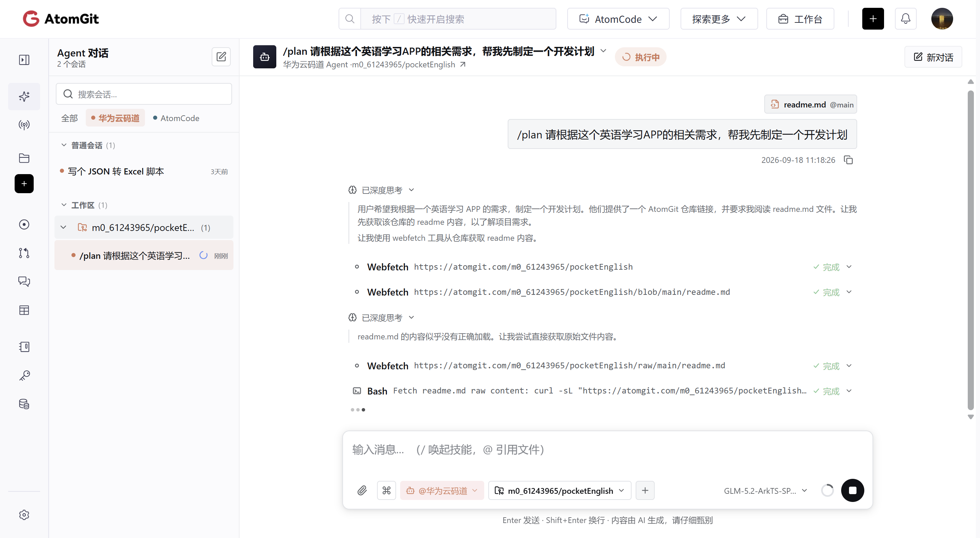This screenshot has width=980, height=538.
Task: Select the 华为云码道 filter tab
Action: [x=115, y=118]
